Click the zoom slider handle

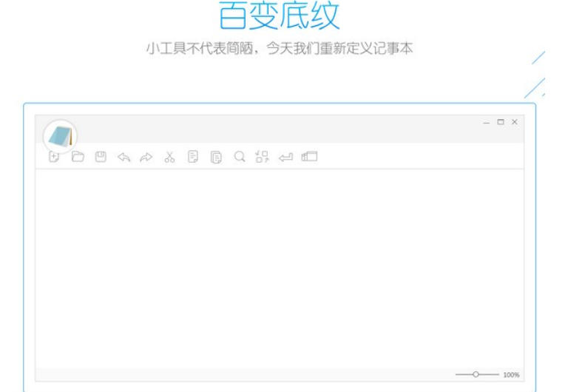point(476,374)
